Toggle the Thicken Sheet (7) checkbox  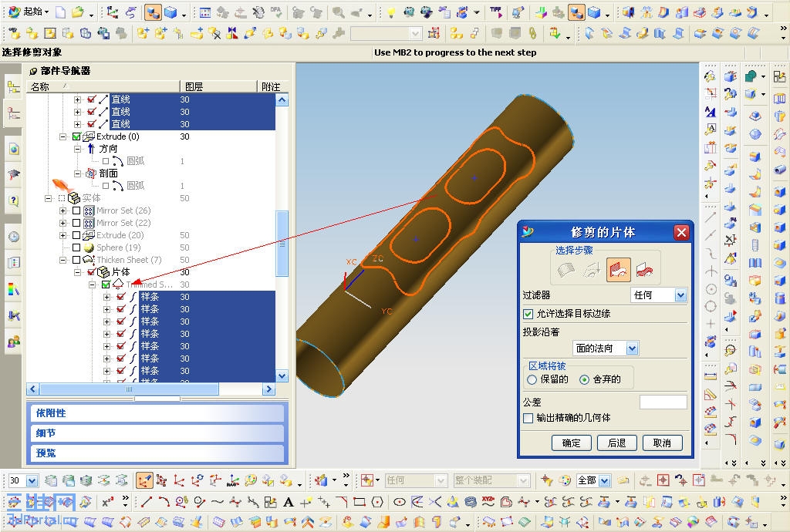[x=76, y=260]
